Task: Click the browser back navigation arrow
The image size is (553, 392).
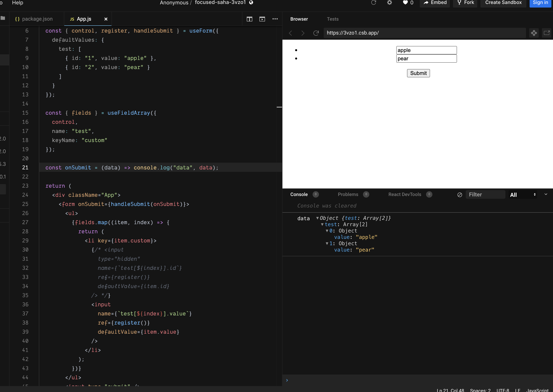Action: (x=291, y=33)
